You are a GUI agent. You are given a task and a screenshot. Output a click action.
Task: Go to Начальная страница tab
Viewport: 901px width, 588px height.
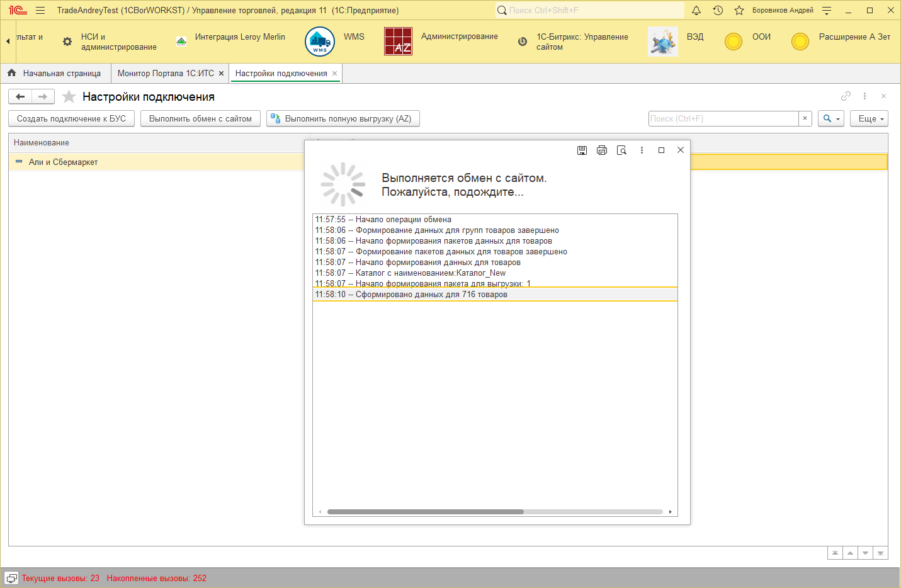tap(61, 74)
